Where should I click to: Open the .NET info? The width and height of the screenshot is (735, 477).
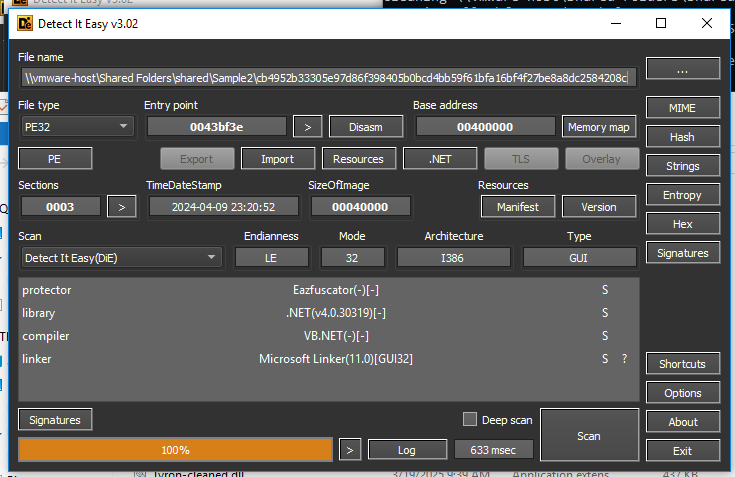coord(440,159)
